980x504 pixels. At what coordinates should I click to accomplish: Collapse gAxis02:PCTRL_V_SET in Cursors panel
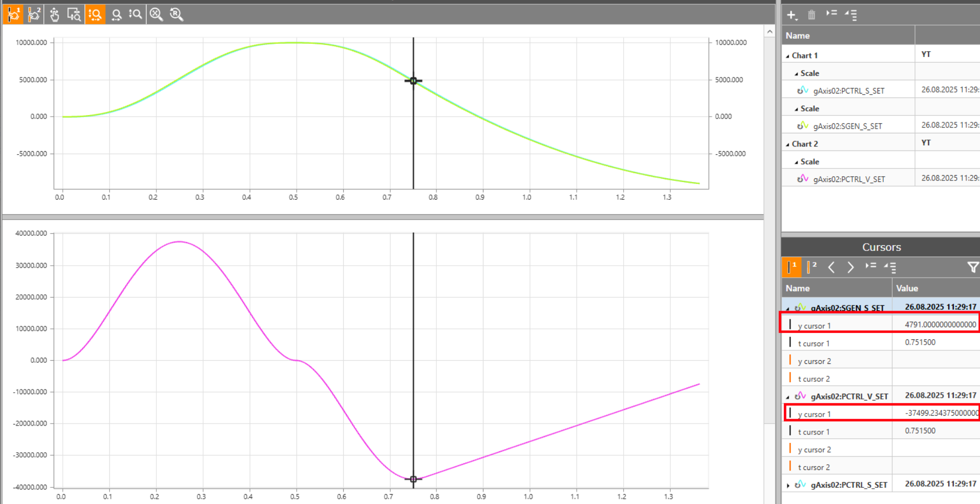click(788, 397)
